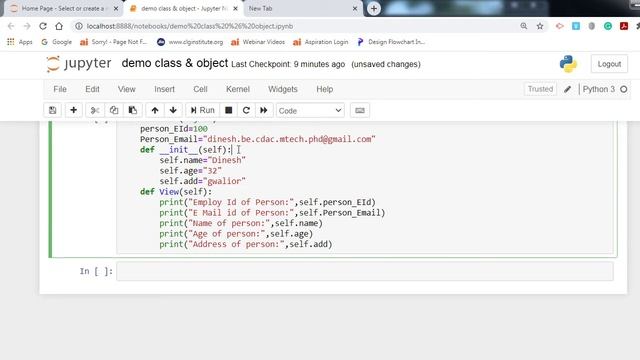Open the Design Flowchart bookmark
This screenshot has height=360, width=640.
(391, 42)
